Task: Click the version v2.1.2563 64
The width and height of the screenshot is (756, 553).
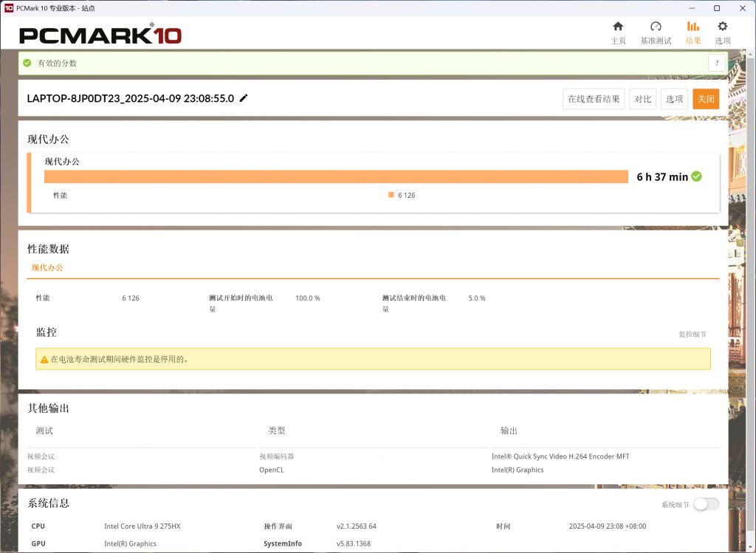Action: click(357, 526)
